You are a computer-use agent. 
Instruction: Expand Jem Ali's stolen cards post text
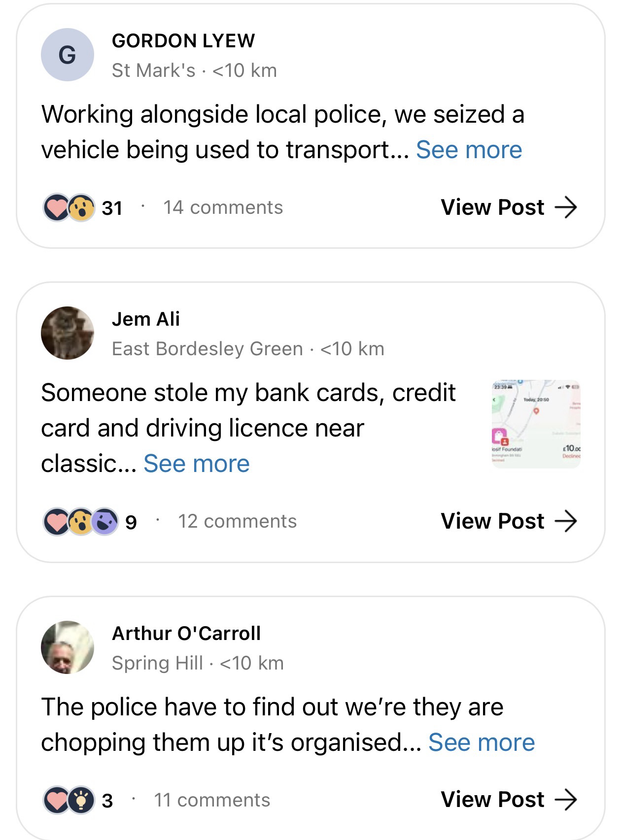tap(197, 464)
